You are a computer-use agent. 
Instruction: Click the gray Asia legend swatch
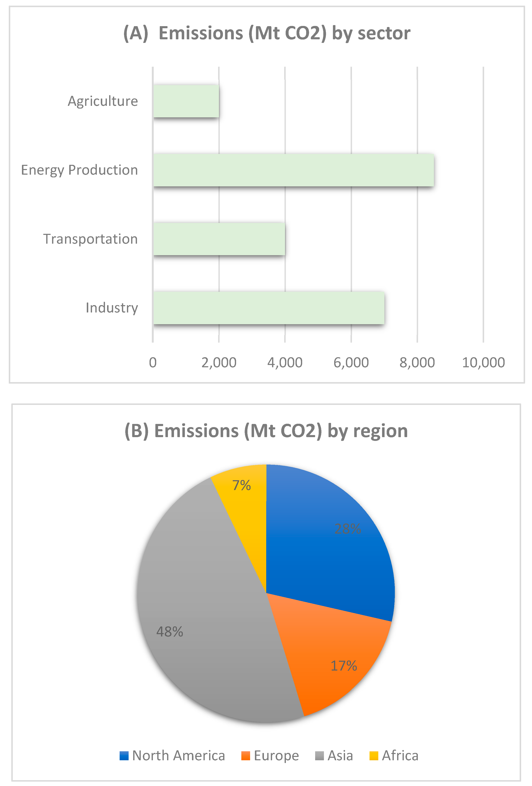[319, 755]
